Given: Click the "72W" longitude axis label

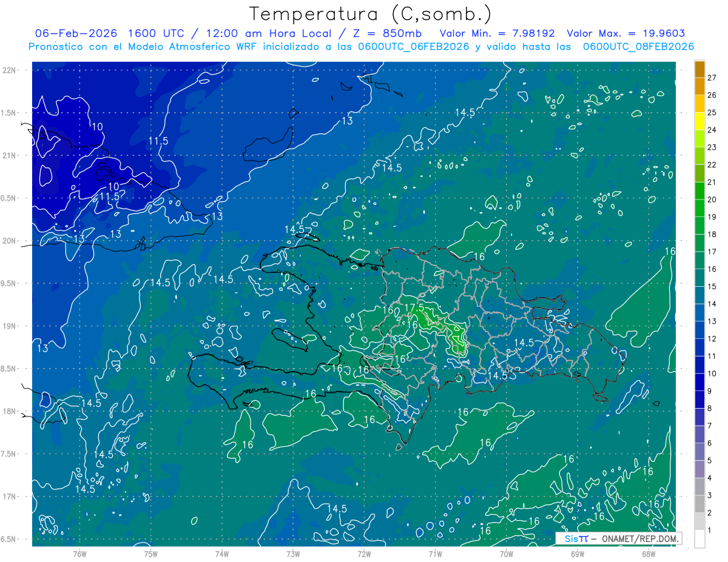Looking at the screenshot, I should [364, 554].
